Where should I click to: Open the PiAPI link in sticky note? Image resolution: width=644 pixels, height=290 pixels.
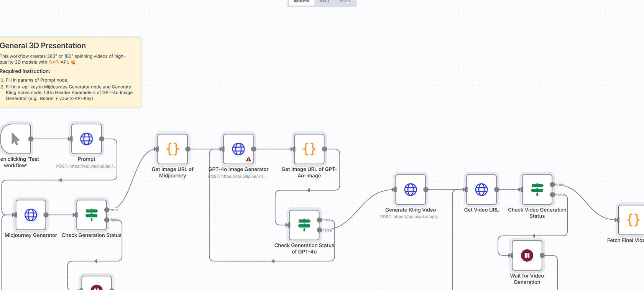coord(54,62)
